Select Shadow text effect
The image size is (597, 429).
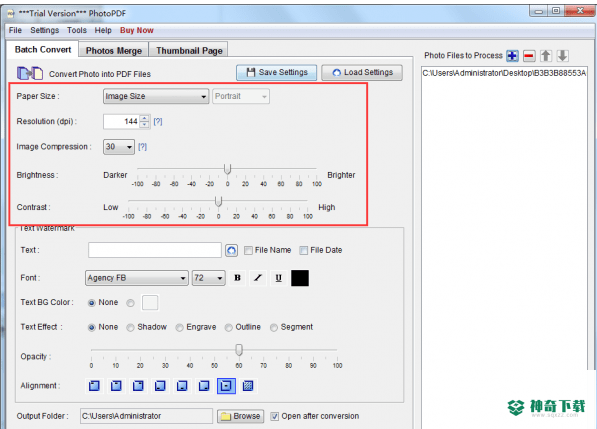(130, 327)
